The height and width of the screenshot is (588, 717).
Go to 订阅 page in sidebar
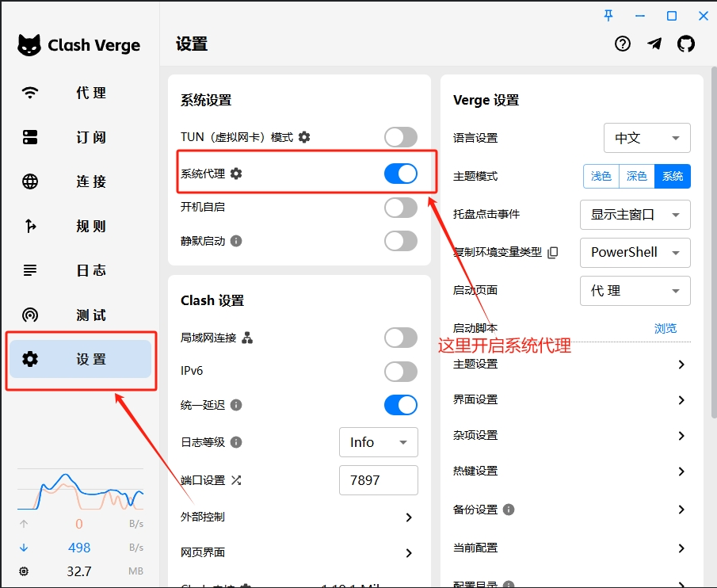(x=81, y=137)
